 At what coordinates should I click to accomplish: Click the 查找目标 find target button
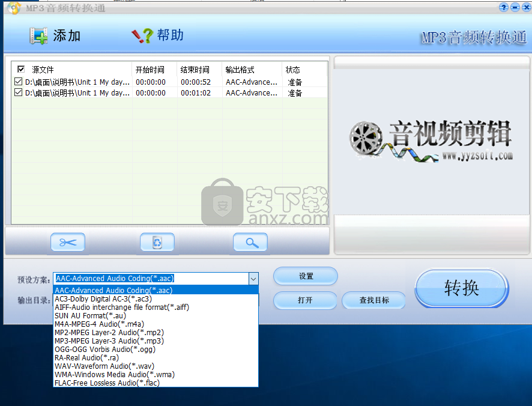coord(374,300)
